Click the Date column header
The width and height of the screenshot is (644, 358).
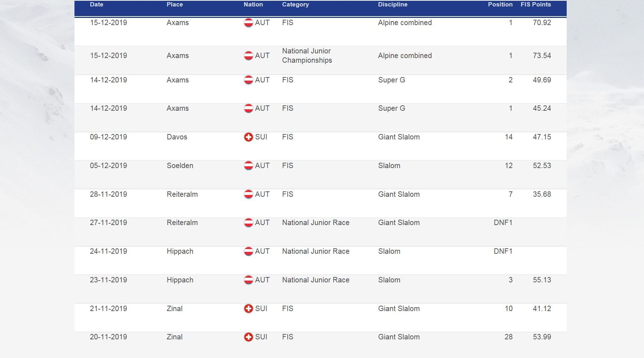point(96,4)
